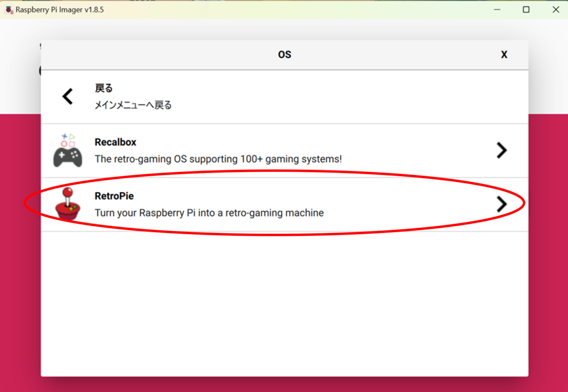Click the Raspberry Pi Imager title bar logo
Image resolution: width=568 pixels, height=392 pixels.
(9, 9)
